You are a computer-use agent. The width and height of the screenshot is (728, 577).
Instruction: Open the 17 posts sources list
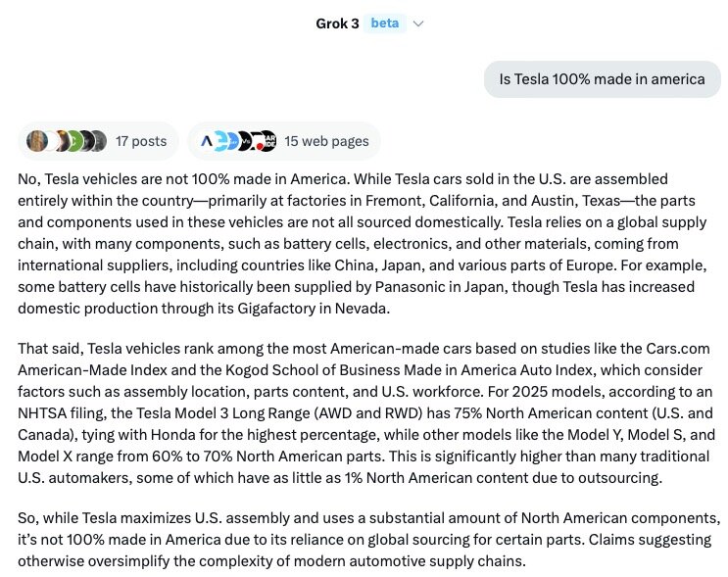(140, 141)
